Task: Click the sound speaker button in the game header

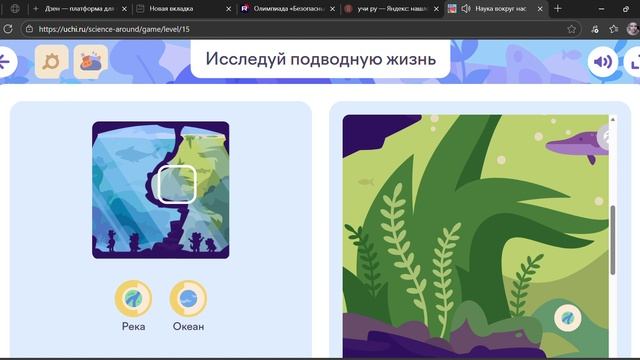Action: click(x=602, y=62)
